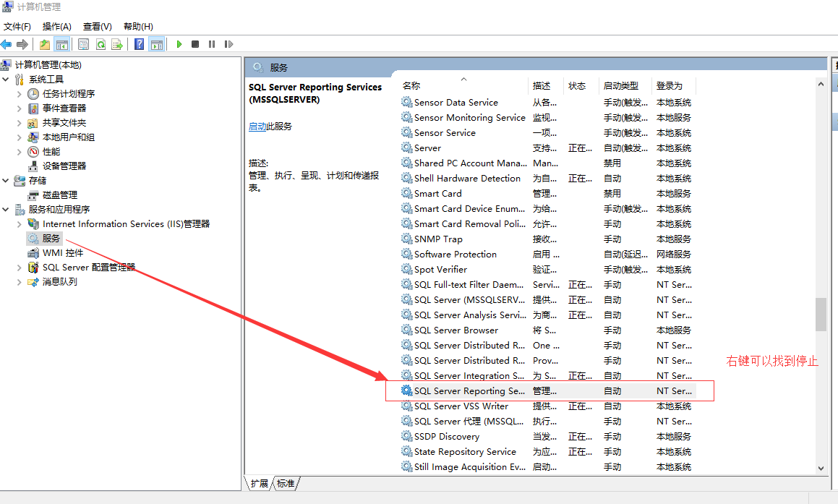Toggle the console tree pane icon
The height and width of the screenshot is (504, 838).
(x=61, y=43)
